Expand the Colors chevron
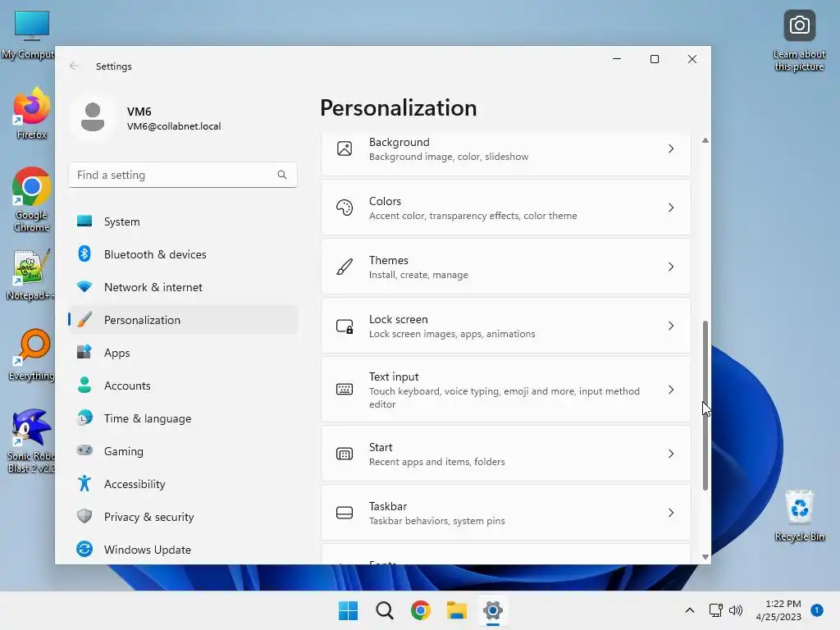Viewport: 840px width, 630px height. pos(671,208)
